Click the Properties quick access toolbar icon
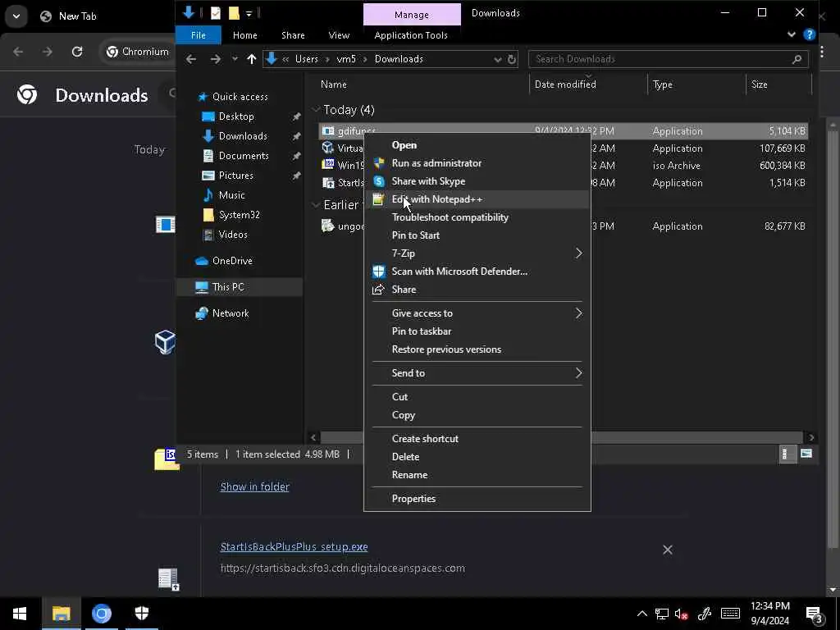 tap(216, 13)
